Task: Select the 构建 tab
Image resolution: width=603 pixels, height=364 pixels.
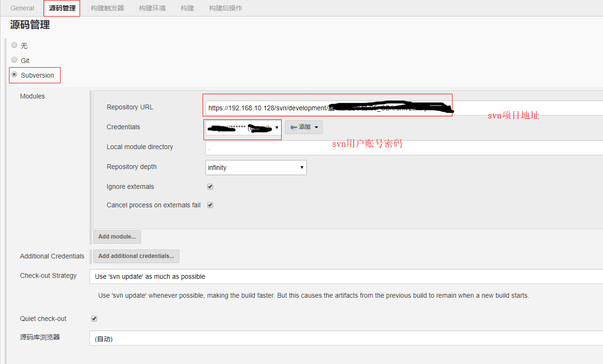Action: (x=187, y=8)
